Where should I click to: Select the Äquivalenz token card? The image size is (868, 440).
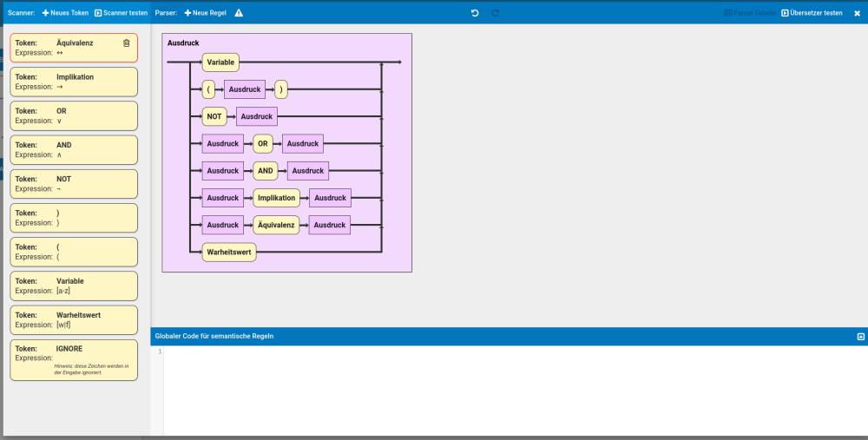(74, 48)
